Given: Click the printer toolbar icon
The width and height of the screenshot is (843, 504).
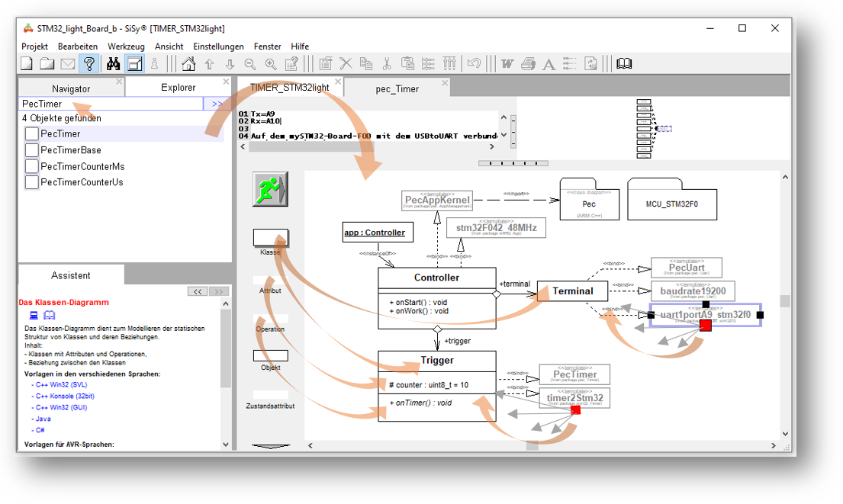Looking at the screenshot, I should tap(528, 64).
